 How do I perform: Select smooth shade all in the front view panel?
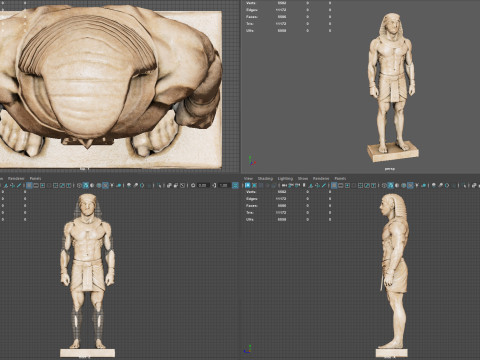point(85,185)
